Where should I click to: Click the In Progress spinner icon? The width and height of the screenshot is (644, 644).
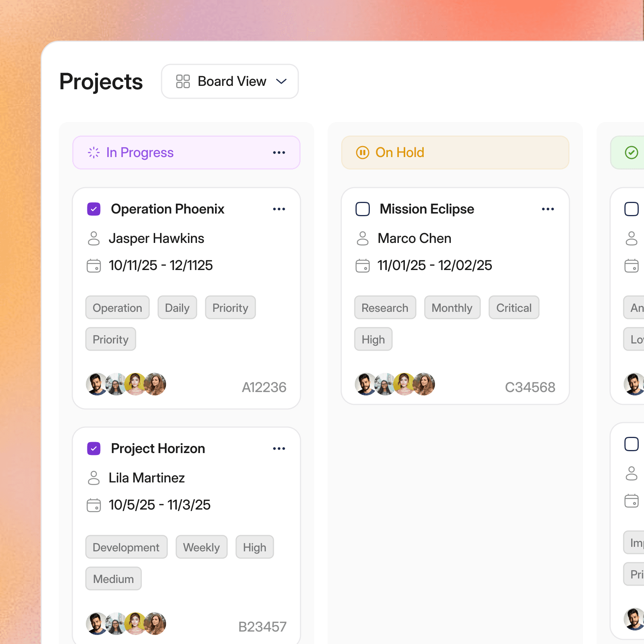(x=94, y=153)
